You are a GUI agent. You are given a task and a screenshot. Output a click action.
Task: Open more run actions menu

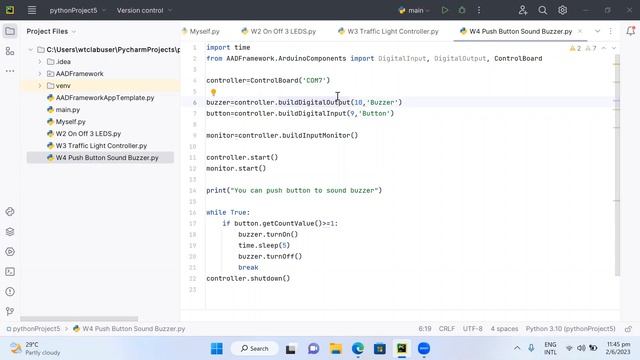[479, 10]
